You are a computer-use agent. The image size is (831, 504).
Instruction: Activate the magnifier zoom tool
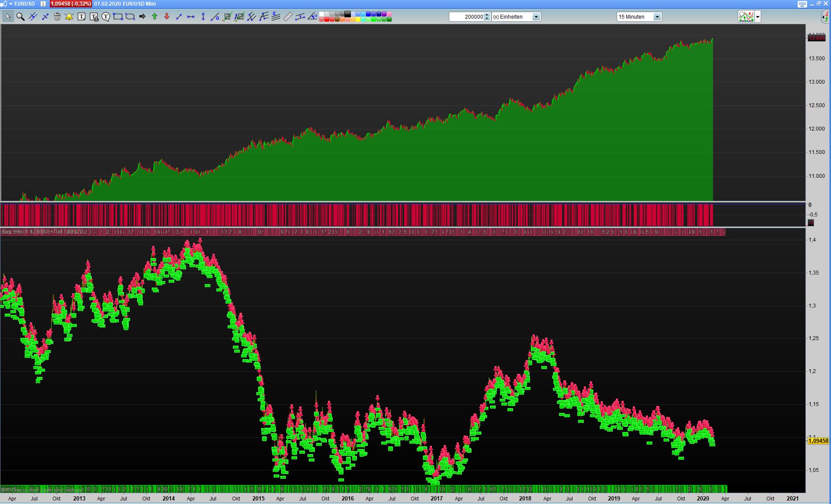click(20, 17)
